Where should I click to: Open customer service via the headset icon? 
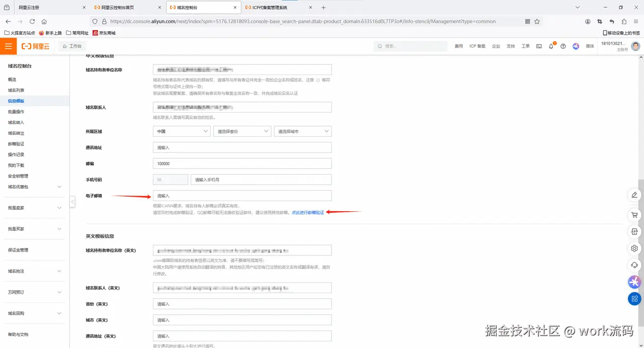click(x=634, y=265)
